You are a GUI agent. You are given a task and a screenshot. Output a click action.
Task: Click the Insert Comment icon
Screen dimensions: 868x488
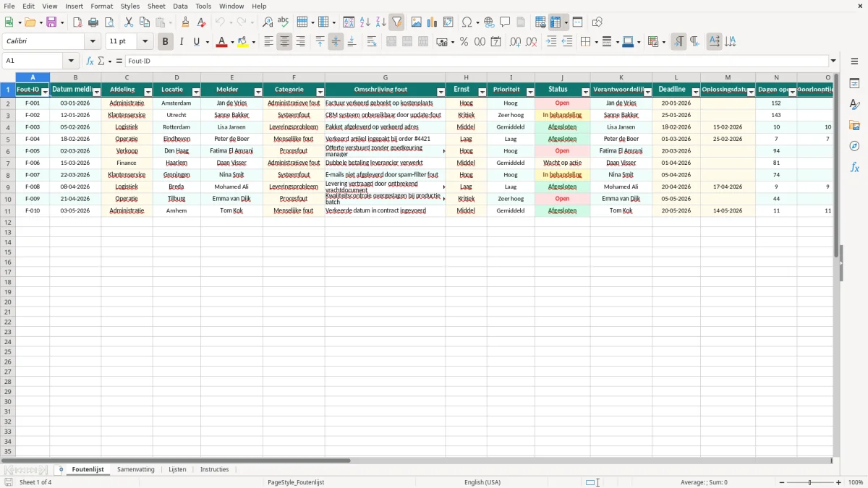pos(505,22)
